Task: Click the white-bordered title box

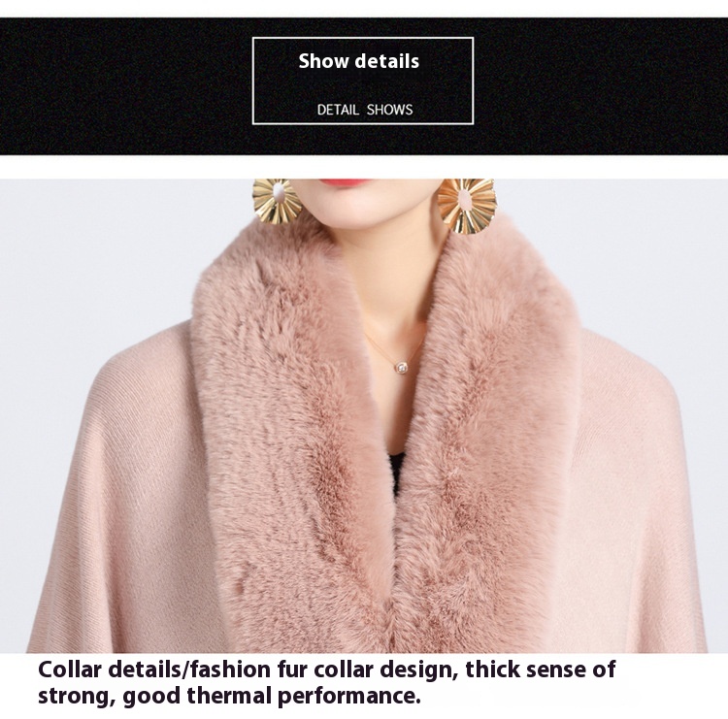Action: tap(363, 81)
